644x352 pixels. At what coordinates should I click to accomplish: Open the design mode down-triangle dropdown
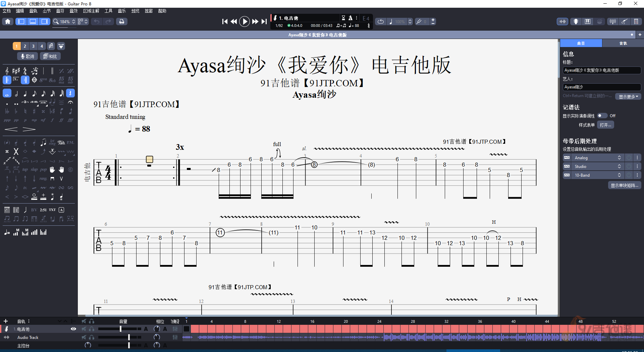[x=61, y=46]
